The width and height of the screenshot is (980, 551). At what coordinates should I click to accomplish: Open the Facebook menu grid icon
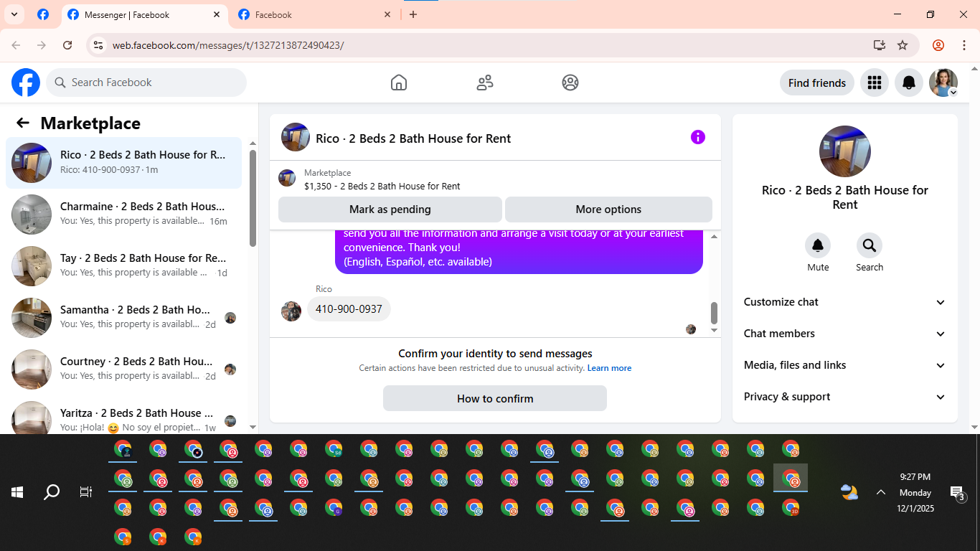pyautogui.click(x=874, y=83)
